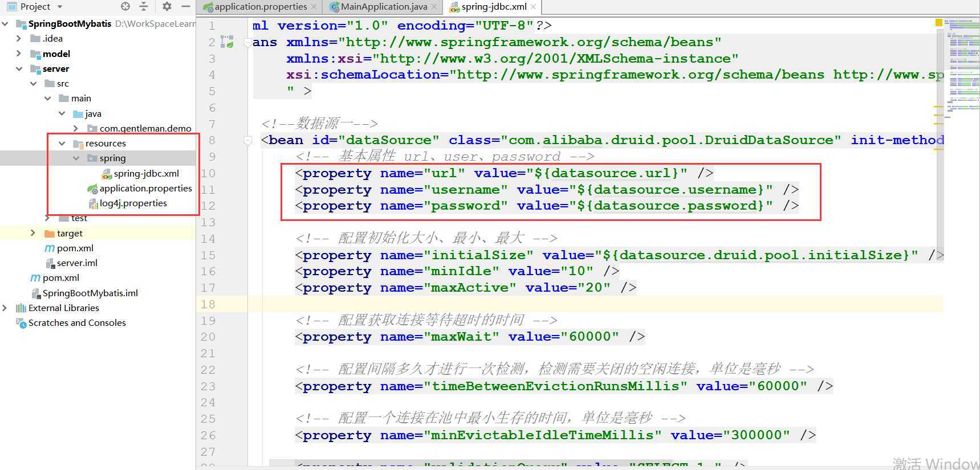
Task: Open application.properties in project tree
Action: (x=146, y=188)
